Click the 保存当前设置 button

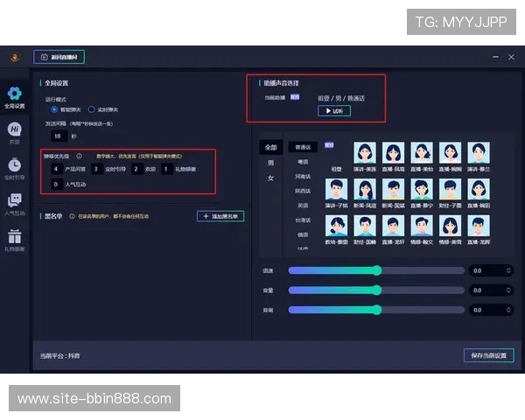pos(488,355)
